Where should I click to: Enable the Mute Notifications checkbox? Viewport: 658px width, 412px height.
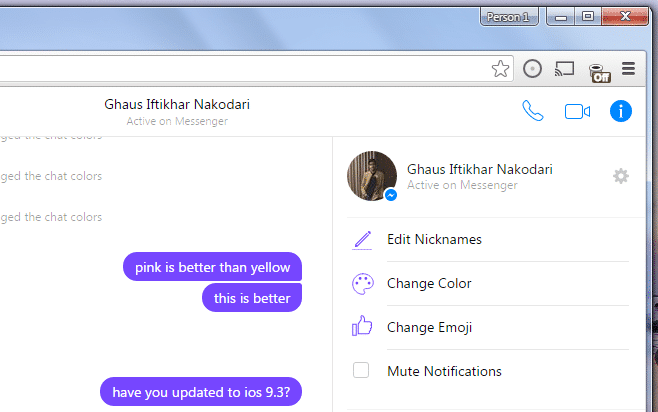[x=361, y=371]
